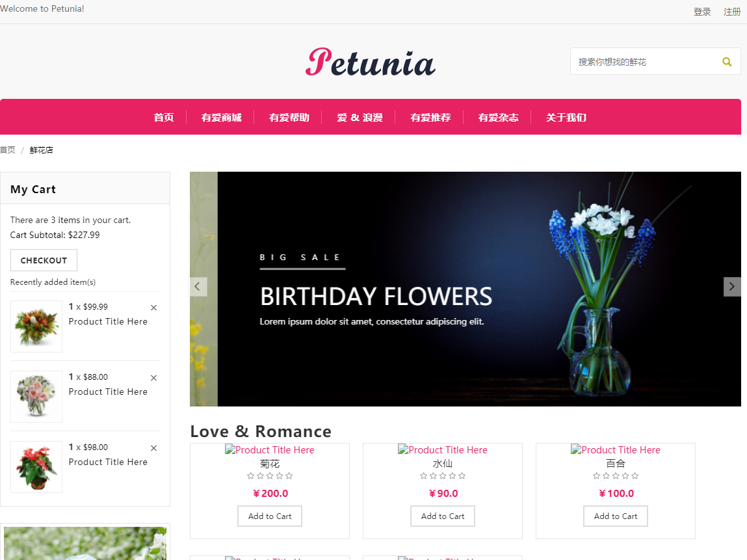Click the 百合 product image link
The height and width of the screenshot is (560, 747).
[x=616, y=450]
